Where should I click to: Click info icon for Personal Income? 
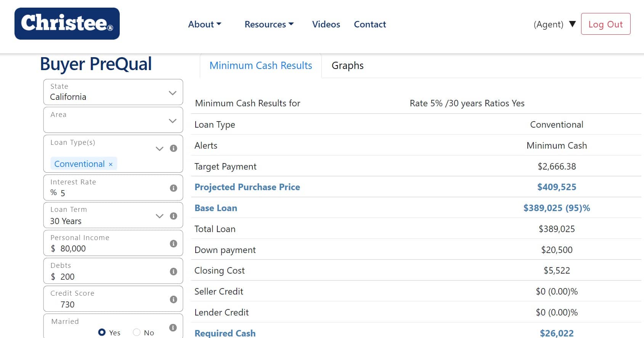[173, 243]
